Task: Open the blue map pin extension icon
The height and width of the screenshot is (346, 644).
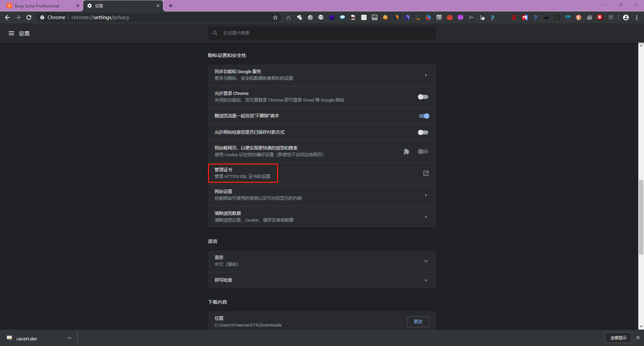Action: click(x=536, y=17)
